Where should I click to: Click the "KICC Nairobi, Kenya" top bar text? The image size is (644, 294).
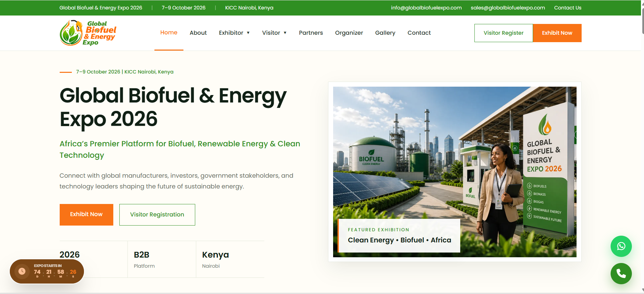(249, 8)
